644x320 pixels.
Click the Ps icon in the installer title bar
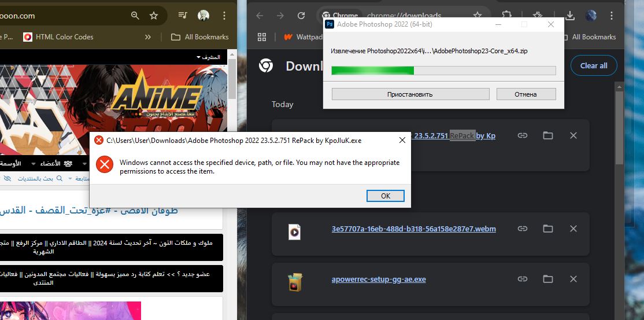coord(330,24)
